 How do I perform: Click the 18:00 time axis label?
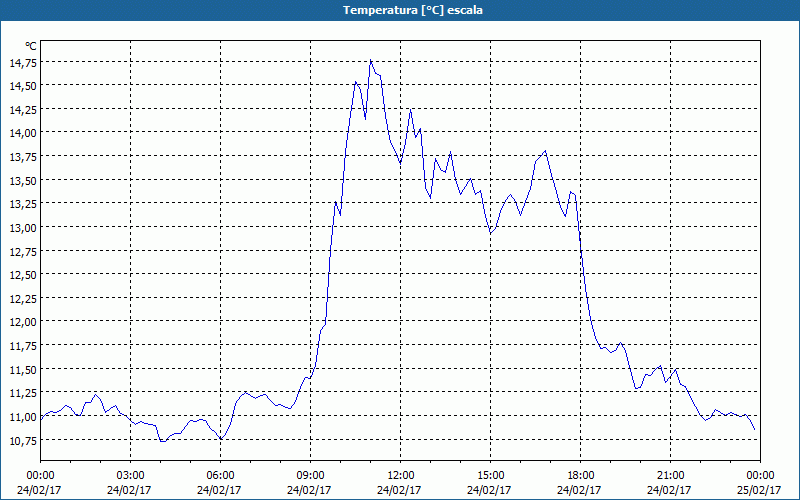pos(581,476)
